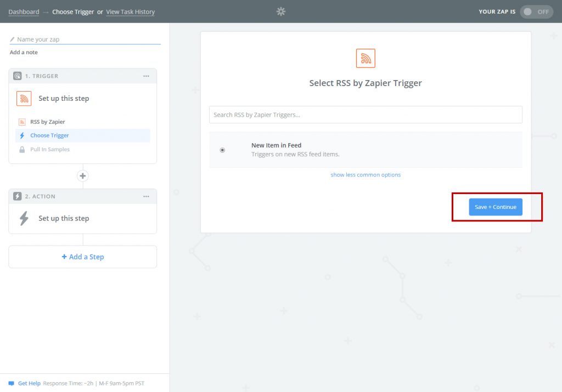Click the Add a Step button
The height and width of the screenshot is (392, 562).
click(x=83, y=257)
